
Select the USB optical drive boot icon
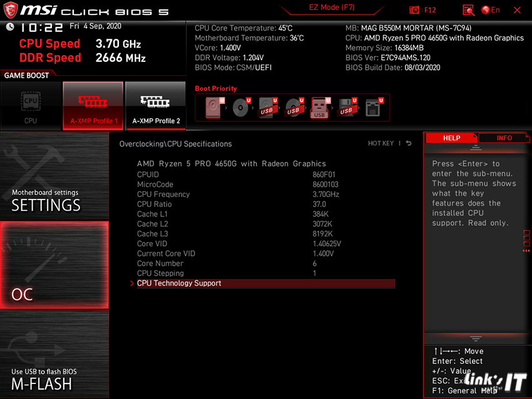pos(295,108)
